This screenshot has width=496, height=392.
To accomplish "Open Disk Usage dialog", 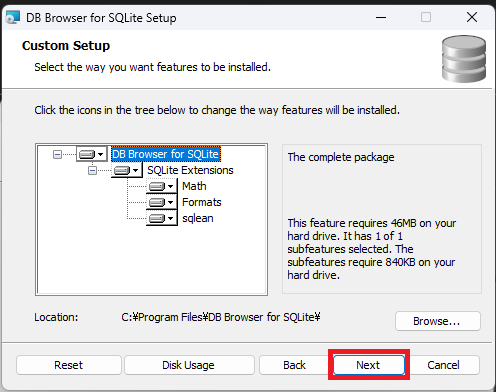I will pos(189,365).
